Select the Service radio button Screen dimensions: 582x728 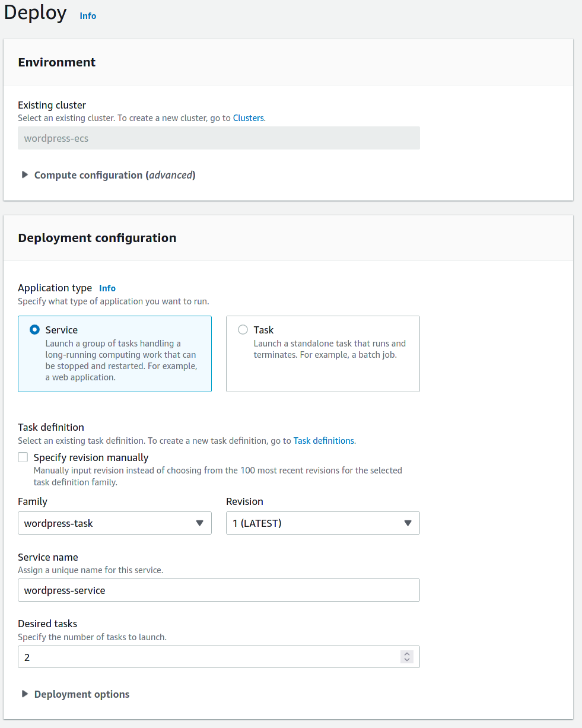35,330
